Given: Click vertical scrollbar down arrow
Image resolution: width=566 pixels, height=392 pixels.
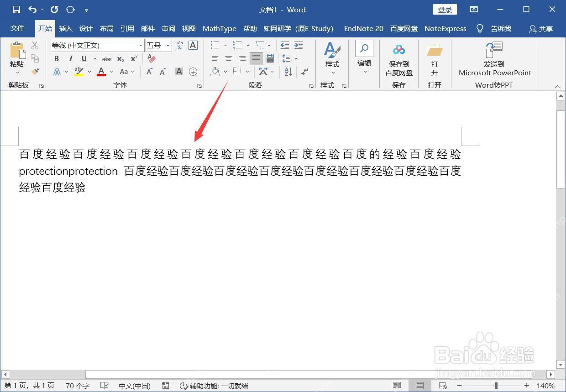Looking at the screenshot, I should pyautogui.click(x=561, y=364).
